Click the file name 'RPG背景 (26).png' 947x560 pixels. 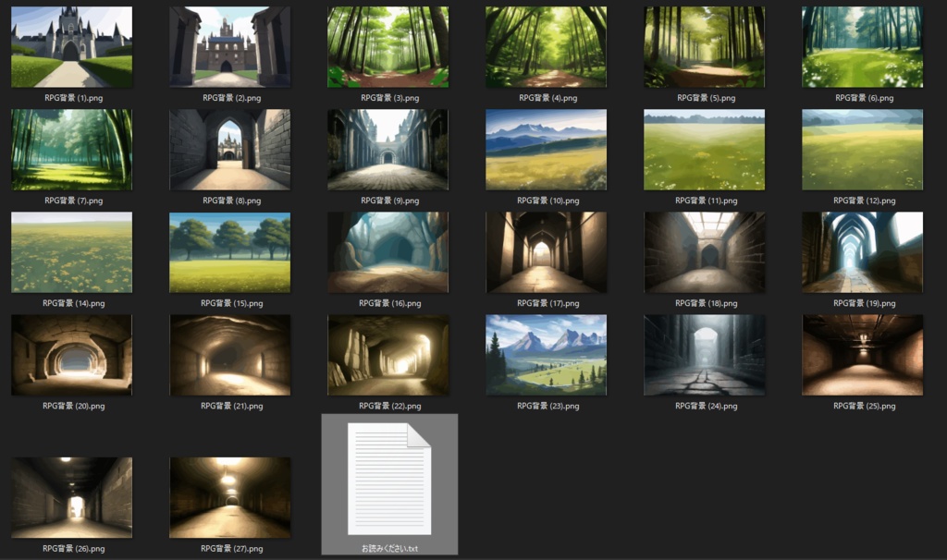(x=74, y=549)
